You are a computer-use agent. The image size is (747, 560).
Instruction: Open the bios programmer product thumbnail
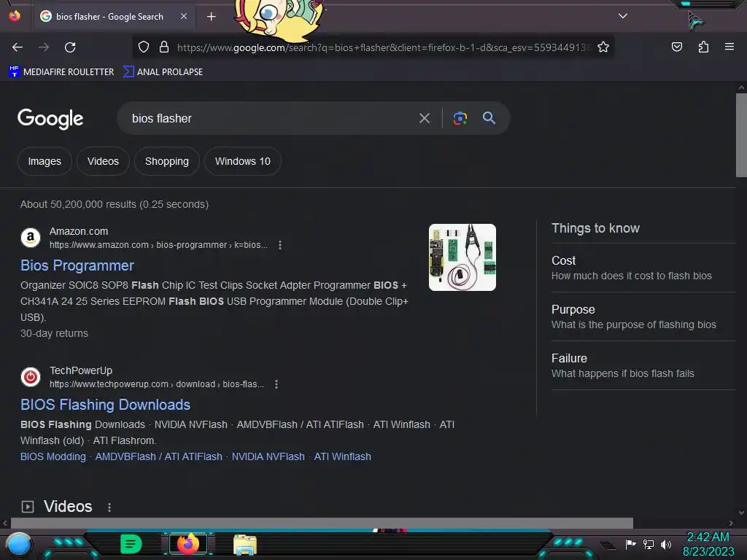pyautogui.click(x=462, y=257)
